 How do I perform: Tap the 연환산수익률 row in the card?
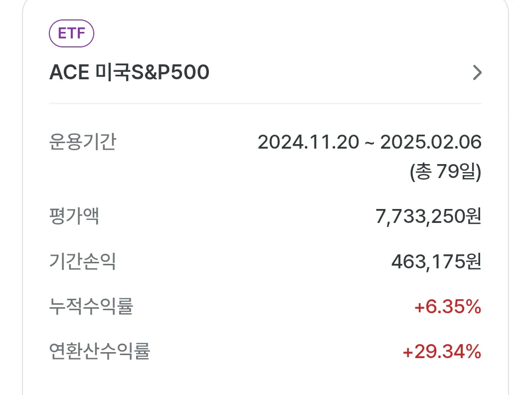coord(265,351)
